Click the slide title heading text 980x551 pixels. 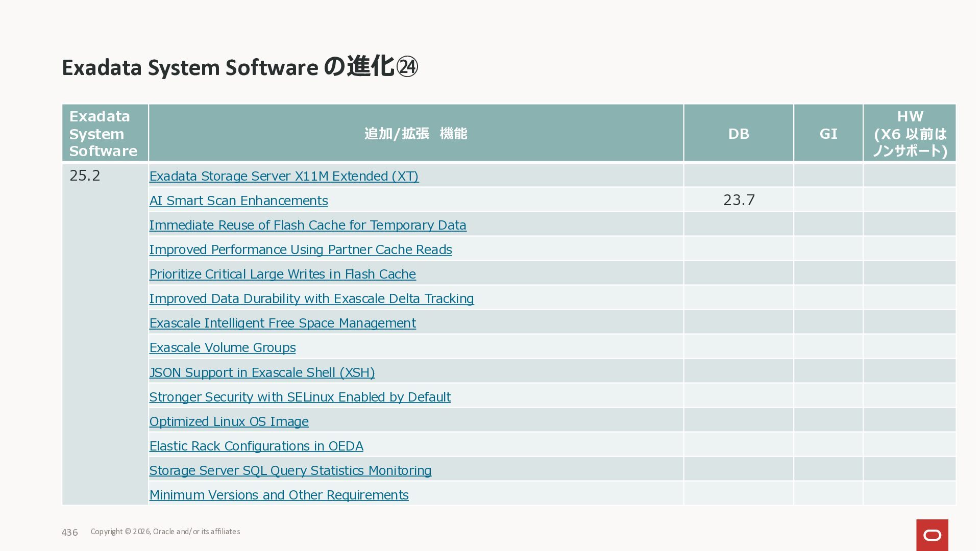click(240, 67)
